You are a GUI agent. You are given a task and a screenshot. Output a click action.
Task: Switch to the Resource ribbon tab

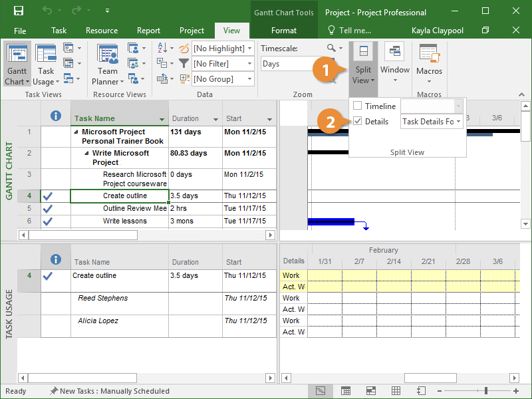[101, 31]
